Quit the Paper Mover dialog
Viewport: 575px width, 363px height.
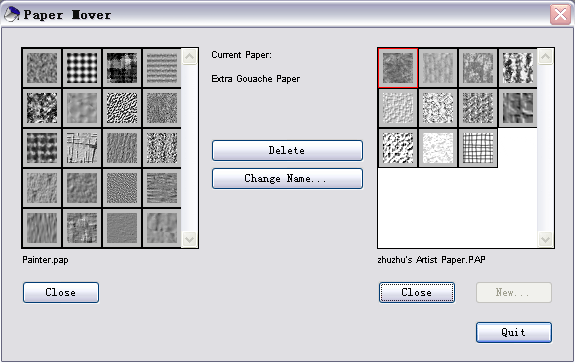point(514,332)
